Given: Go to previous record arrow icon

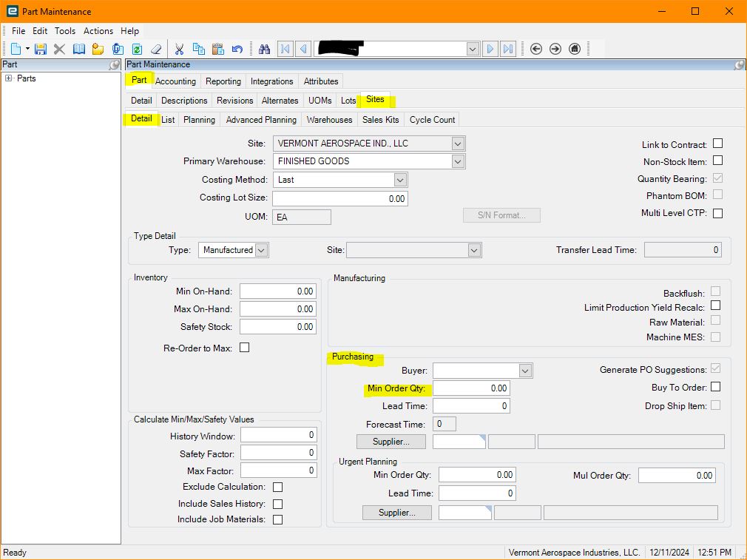Looking at the screenshot, I should pos(303,49).
